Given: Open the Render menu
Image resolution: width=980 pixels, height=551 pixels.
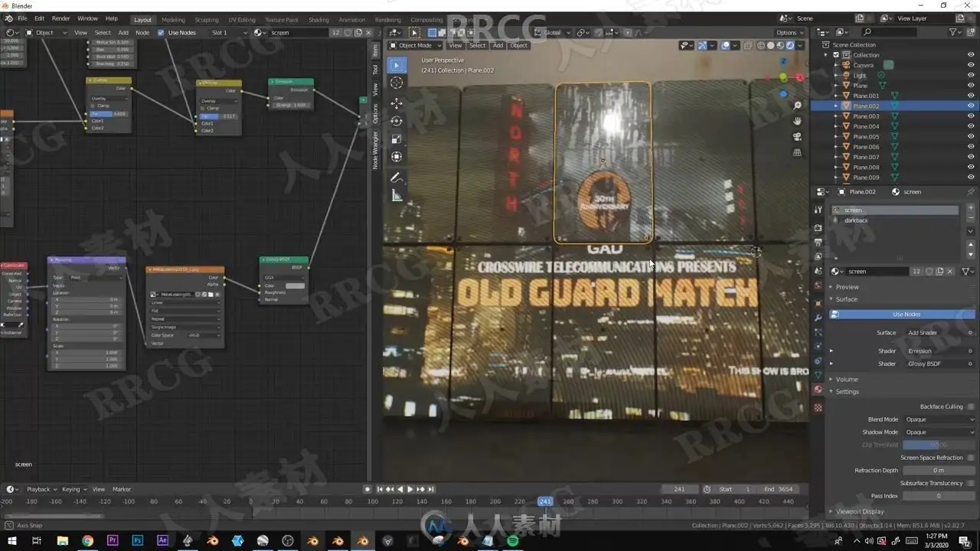Looking at the screenshot, I should click(x=60, y=18).
